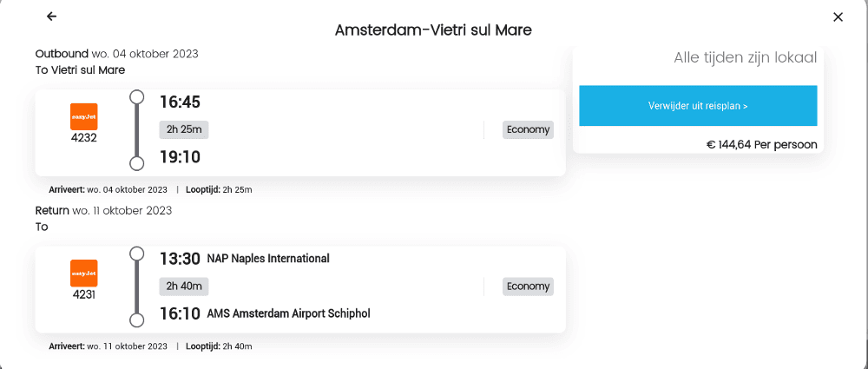This screenshot has height=369, width=868.
Task: Click the Alle tijden zijn lokaal notice
Action: [745, 58]
